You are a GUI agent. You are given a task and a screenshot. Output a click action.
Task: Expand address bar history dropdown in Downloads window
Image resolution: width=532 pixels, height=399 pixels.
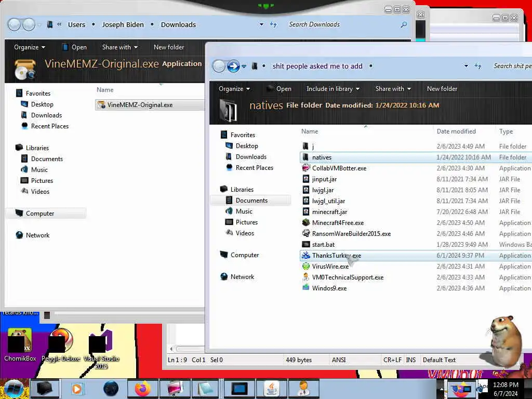(x=261, y=24)
